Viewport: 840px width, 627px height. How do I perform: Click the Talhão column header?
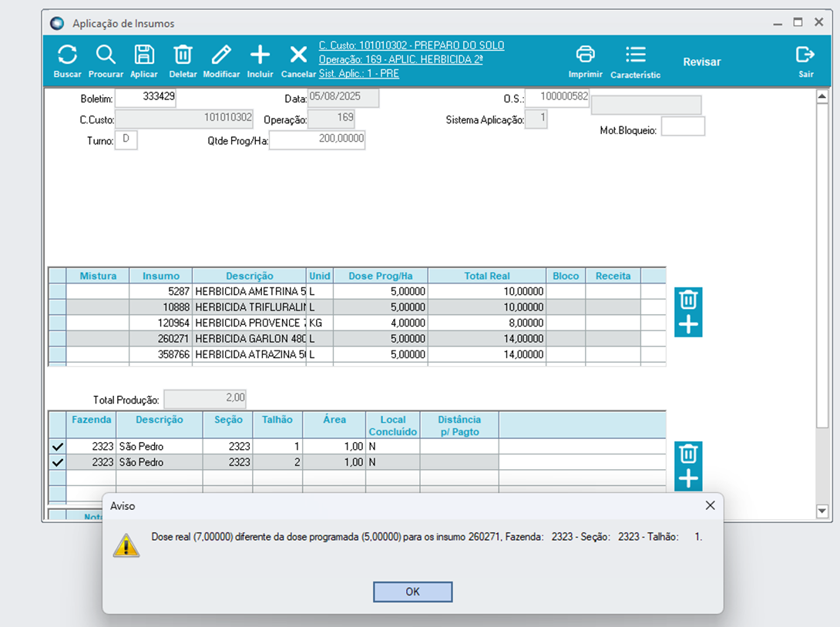pyautogui.click(x=277, y=425)
